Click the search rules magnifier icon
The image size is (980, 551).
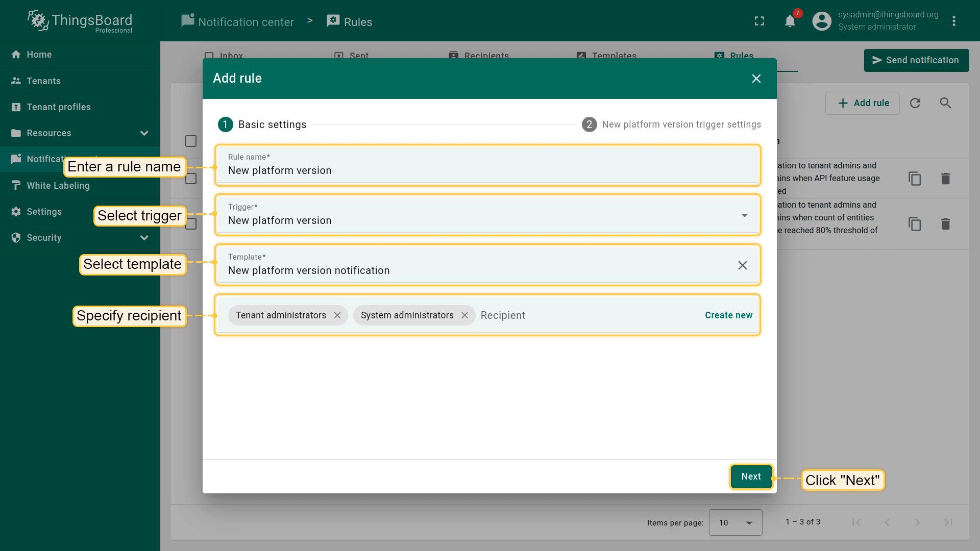pos(945,103)
